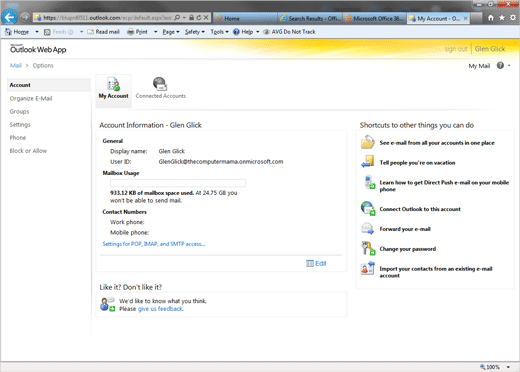Open browser tools gear icon
This screenshot has height=372, width=520.
(513, 18)
